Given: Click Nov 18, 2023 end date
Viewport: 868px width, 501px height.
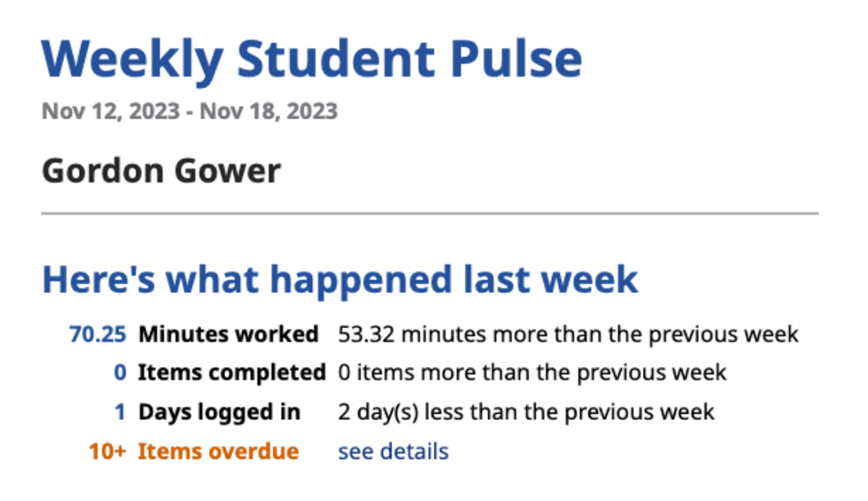Looking at the screenshot, I should point(268,111).
